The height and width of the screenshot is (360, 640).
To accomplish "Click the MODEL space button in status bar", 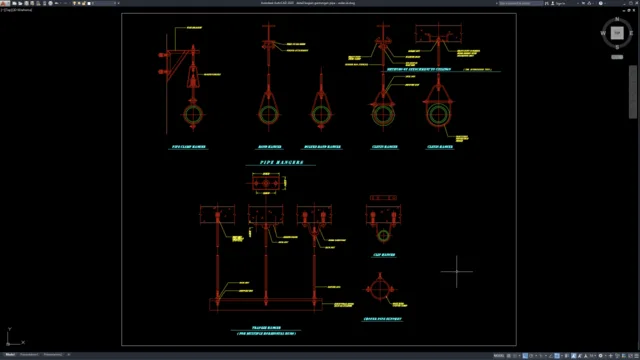I will 499,356.
